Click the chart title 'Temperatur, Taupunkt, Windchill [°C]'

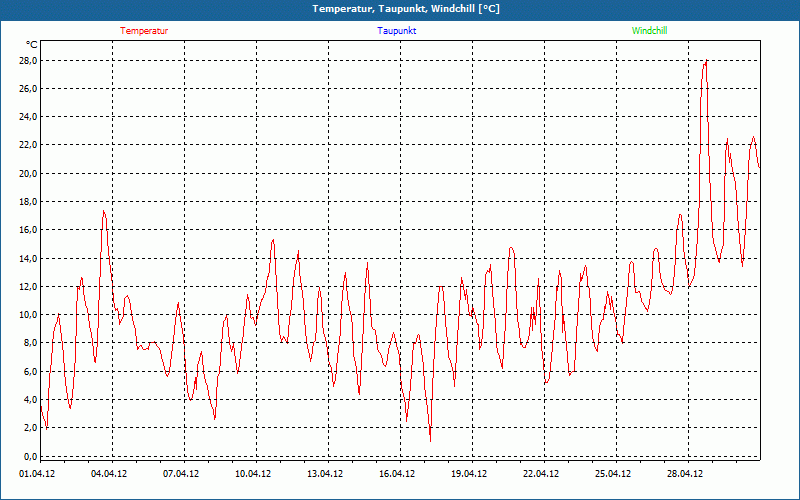point(406,9)
